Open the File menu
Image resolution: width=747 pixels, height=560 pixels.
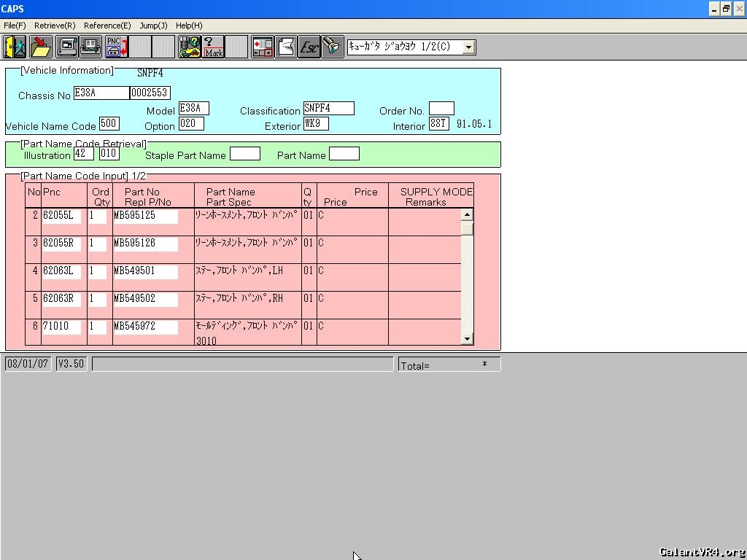pos(15,26)
